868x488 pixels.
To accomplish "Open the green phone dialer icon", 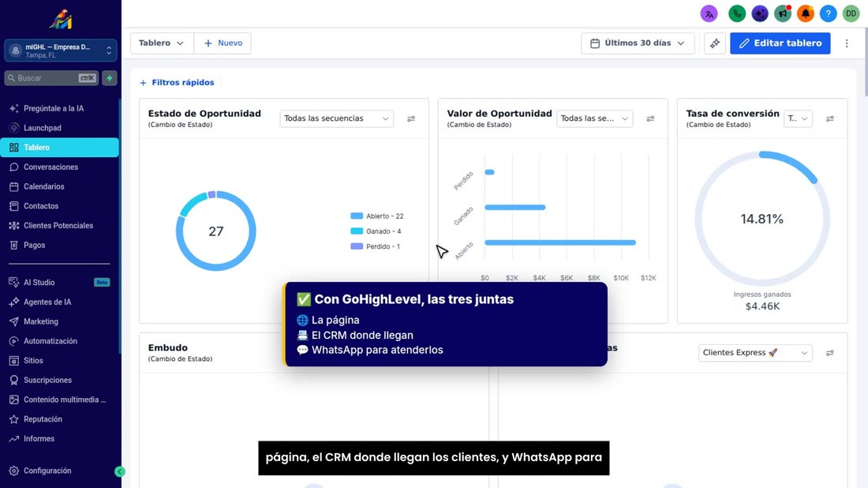I will [x=737, y=14].
